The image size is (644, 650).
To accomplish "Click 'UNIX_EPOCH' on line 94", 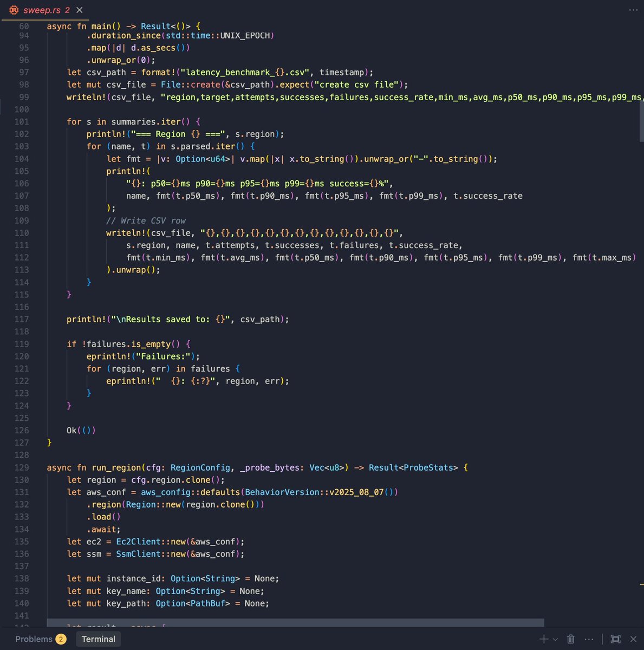I will (x=245, y=36).
